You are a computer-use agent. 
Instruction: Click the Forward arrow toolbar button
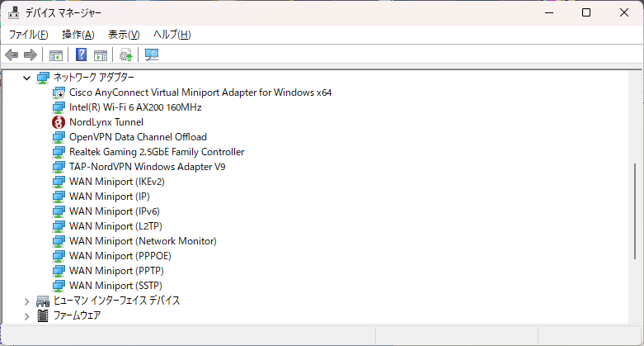point(31,55)
